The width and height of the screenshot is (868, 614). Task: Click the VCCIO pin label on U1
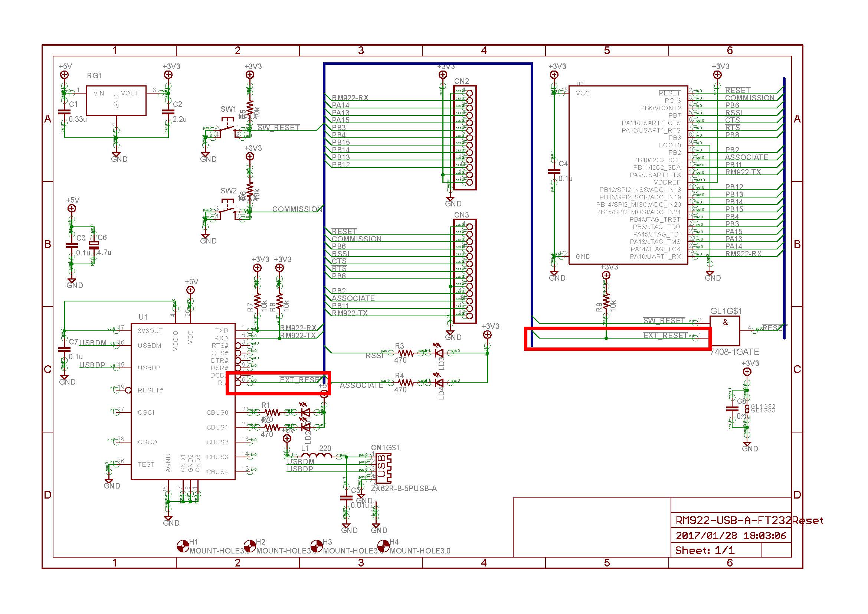[x=176, y=341]
